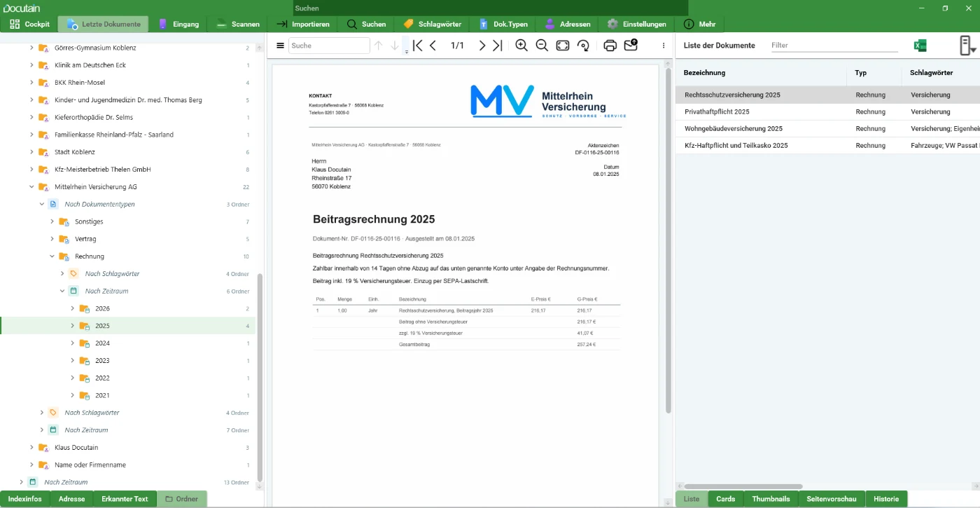Switch to the Thumbnails tab
This screenshot has width=980, height=508.
771,499
